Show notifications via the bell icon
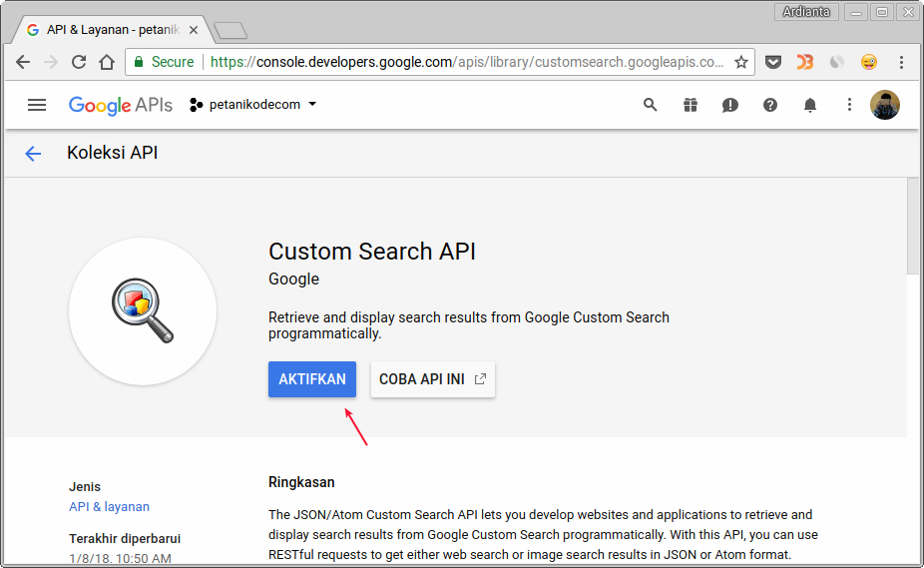This screenshot has width=924, height=568. (x=810, y=105)
